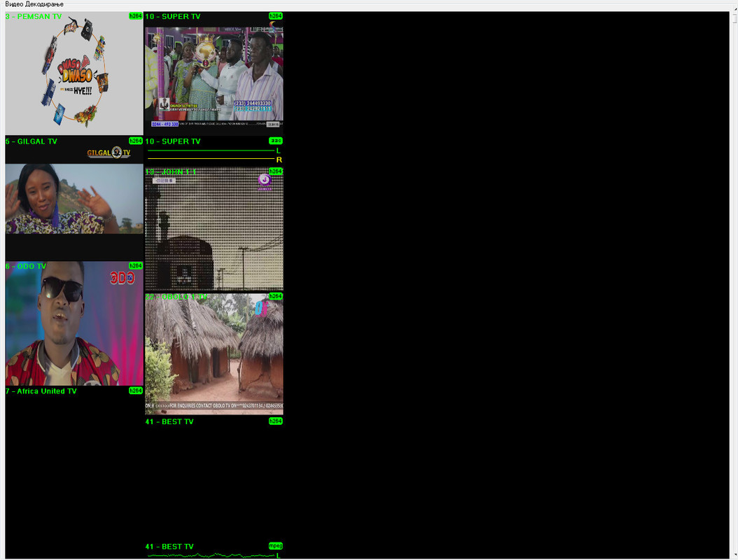
Task: Click SUPER TV left audio level meter
Action: click(211, 150)
